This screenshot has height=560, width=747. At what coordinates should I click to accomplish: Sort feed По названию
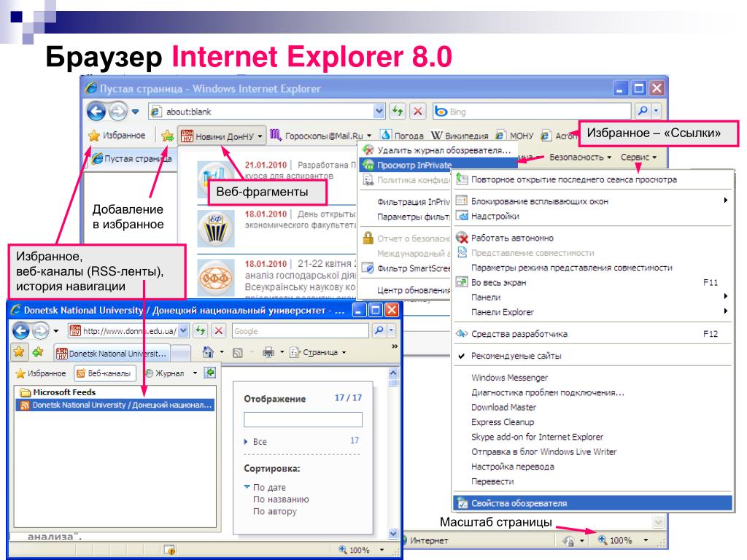281,499
